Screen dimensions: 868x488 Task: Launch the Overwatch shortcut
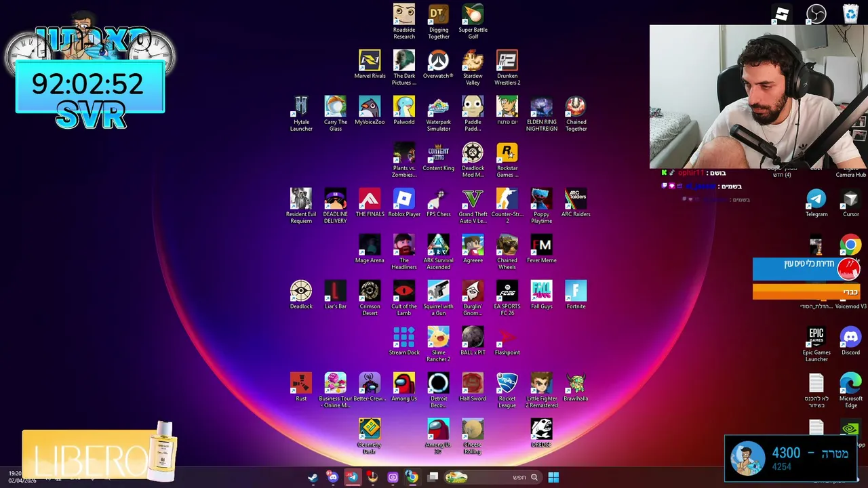[438, 65]
